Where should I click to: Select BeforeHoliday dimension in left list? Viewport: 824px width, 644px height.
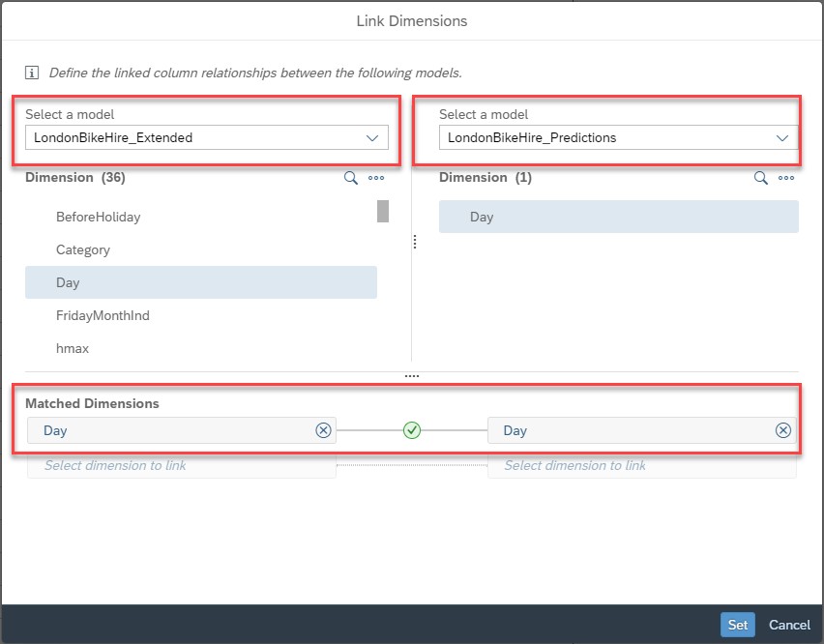(201, 217)
